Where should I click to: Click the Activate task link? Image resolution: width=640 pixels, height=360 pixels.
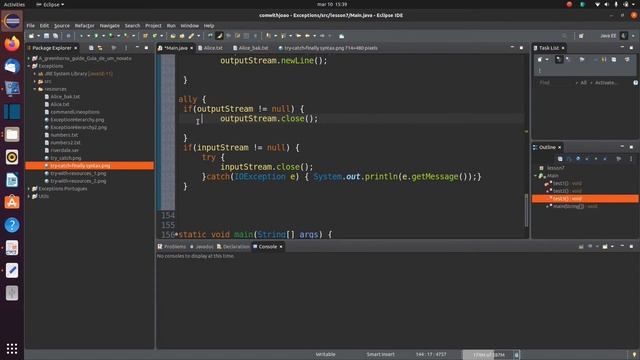(x=606, y=82)
